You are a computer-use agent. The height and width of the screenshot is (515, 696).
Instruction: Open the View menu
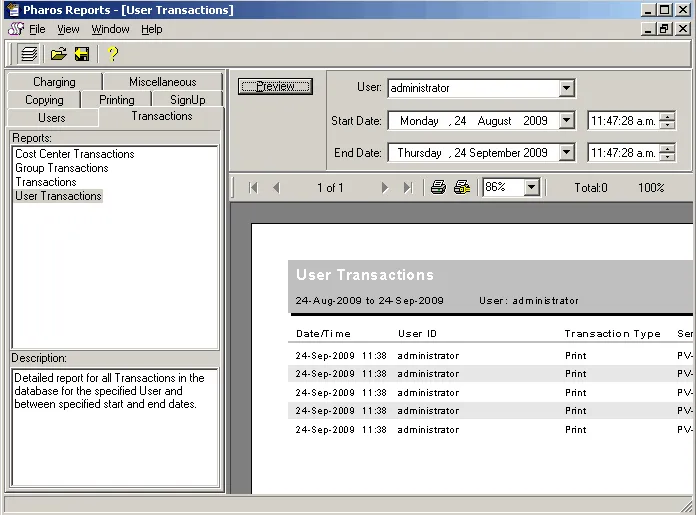(68, 29)
